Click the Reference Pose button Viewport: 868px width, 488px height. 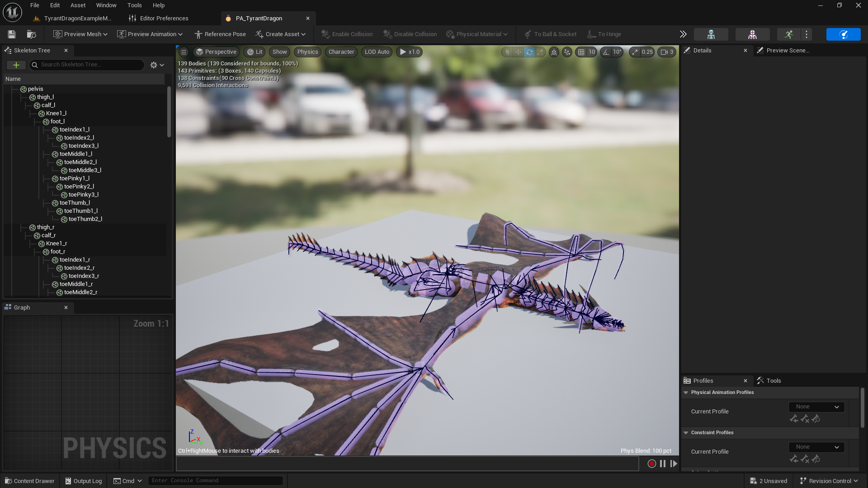tap(220, 34)
